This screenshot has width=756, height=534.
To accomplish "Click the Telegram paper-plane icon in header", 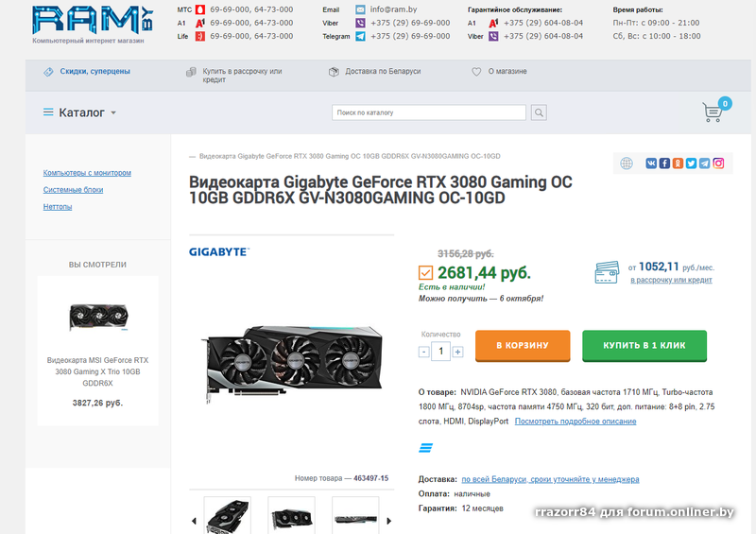I will point(360,36).
